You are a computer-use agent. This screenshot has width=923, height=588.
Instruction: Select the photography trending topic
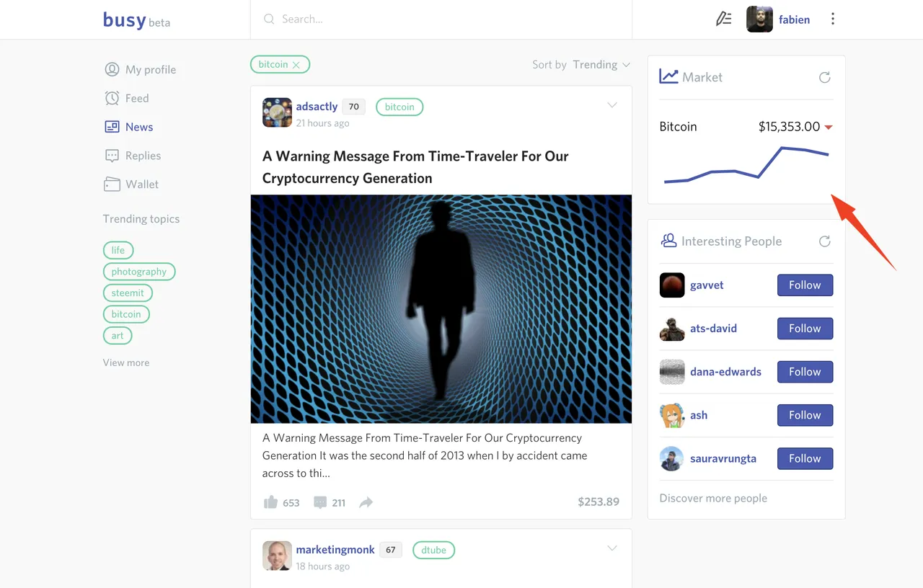point(139,272)
